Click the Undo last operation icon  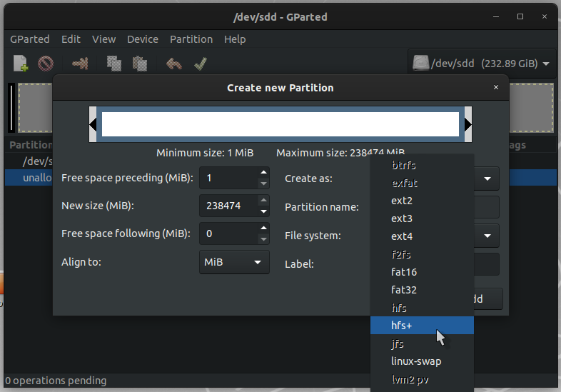(x=174, y=64)
